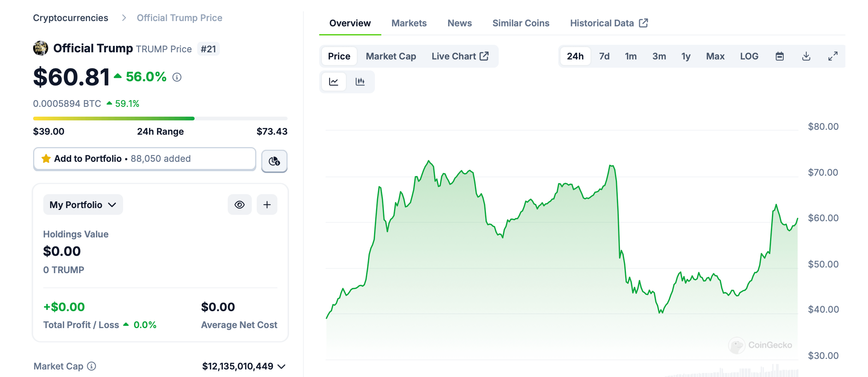Click the $39.00 range low value
Viewport: 868px width, 377px height.
pyautogui.click(x=49, y=131)
